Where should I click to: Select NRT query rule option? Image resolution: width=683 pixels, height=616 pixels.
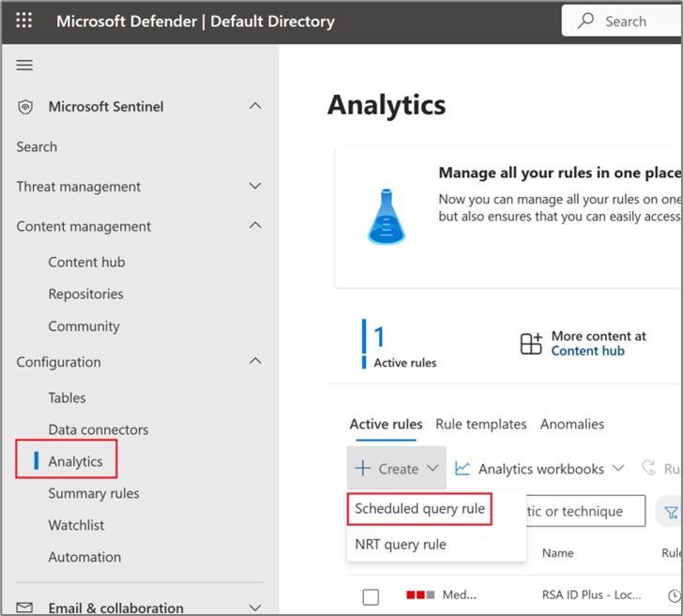[401, 544]
